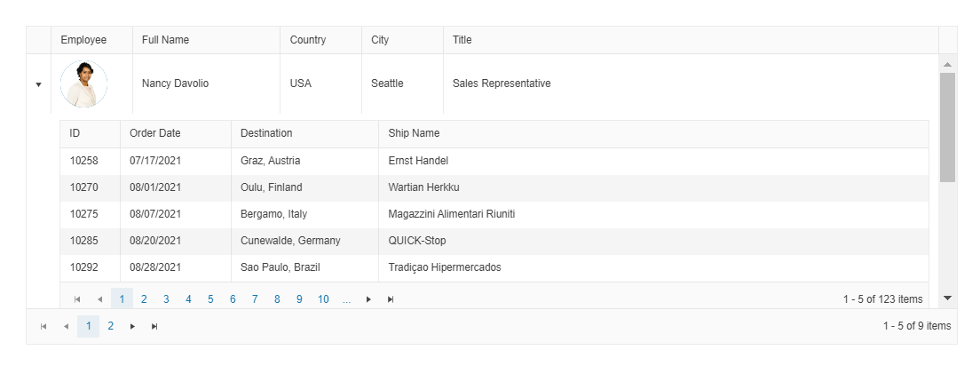Open page 5 of the orders grid
The image size is (980, 366).
[x=210, y=299]
